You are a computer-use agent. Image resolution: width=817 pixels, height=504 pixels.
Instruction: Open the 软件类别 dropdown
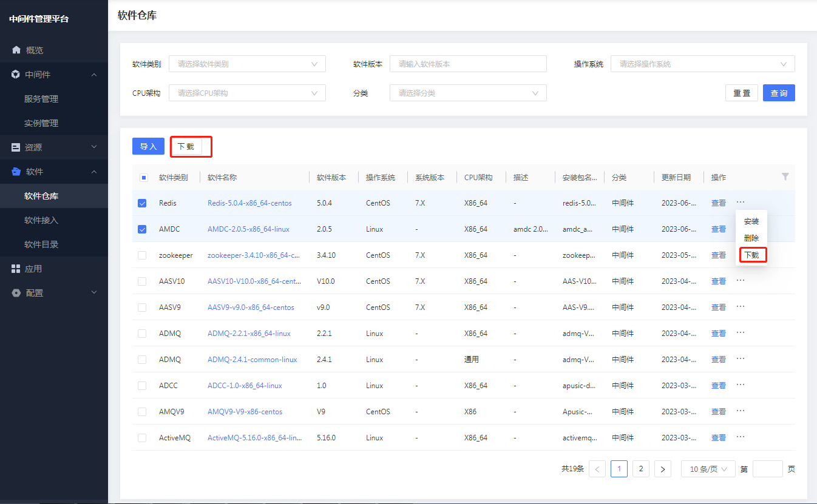point(247,64)
